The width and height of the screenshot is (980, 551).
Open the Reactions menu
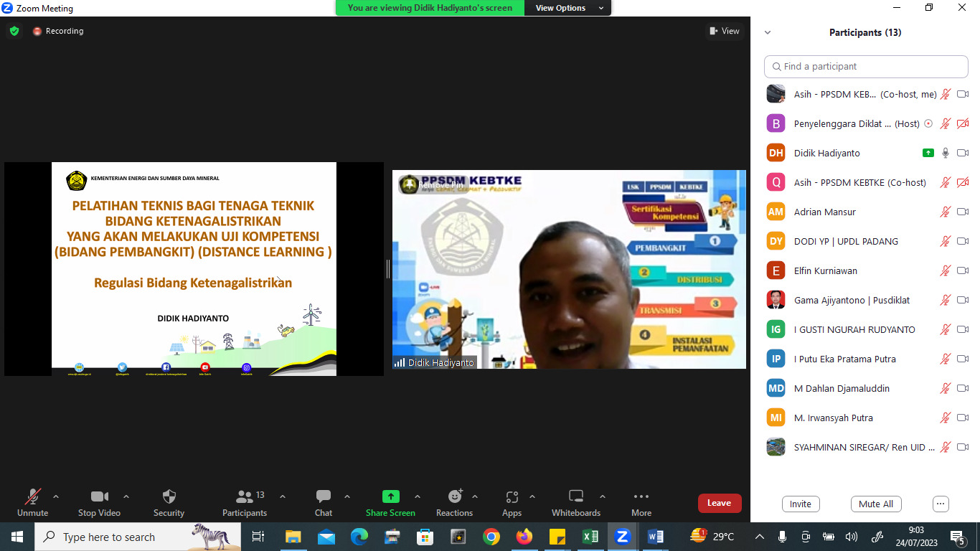click(x=455, y=502)
